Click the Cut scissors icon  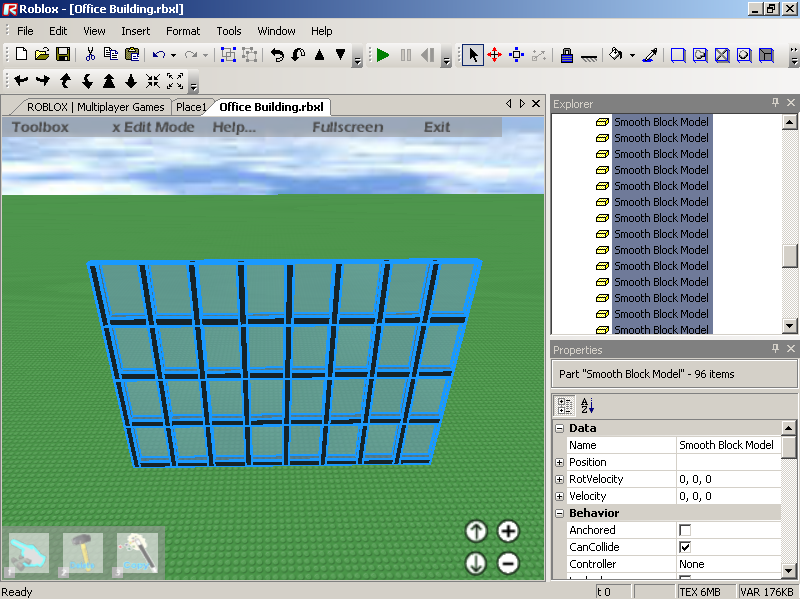[x=90, y=55]
